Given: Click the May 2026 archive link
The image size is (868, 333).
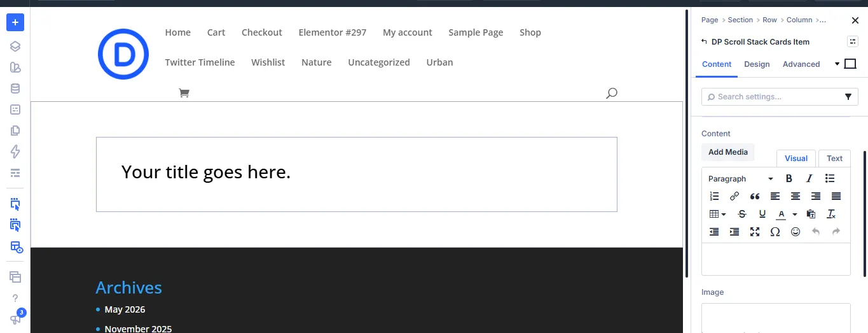Looking at the screenshot, I should [125, 309].
